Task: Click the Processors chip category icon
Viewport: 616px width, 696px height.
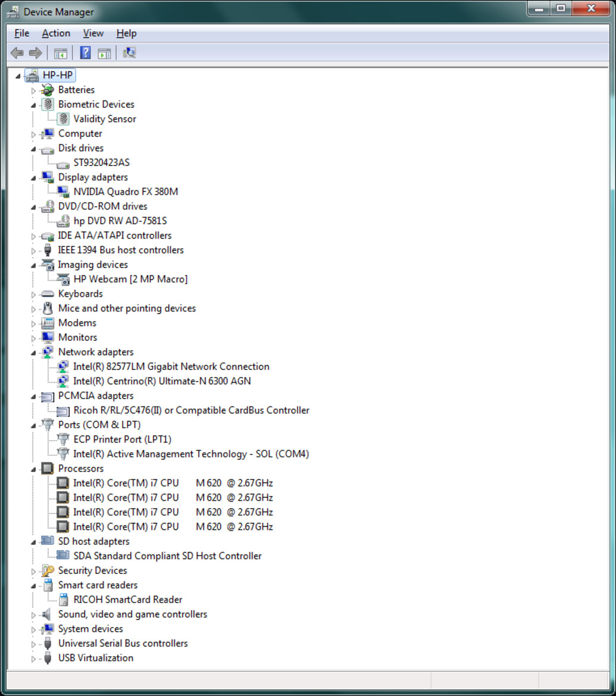Action: tap(48, 468)
